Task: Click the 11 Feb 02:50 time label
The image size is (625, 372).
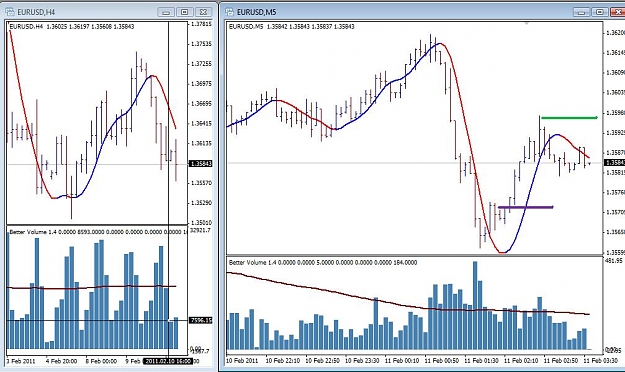Action: pos(561,361)
